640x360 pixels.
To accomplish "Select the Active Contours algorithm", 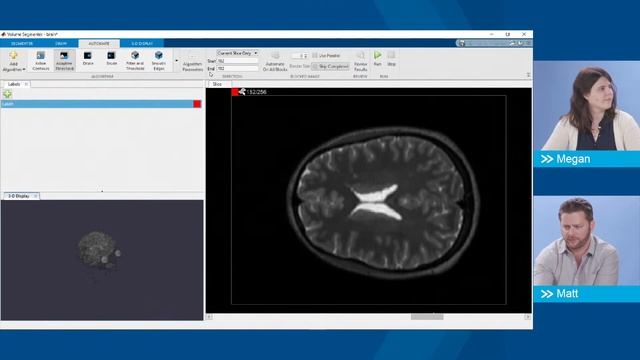I will coord(40,61).
